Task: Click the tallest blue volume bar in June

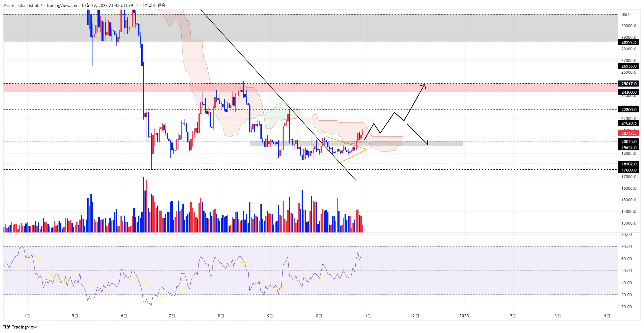Action: tap(144, 204)
